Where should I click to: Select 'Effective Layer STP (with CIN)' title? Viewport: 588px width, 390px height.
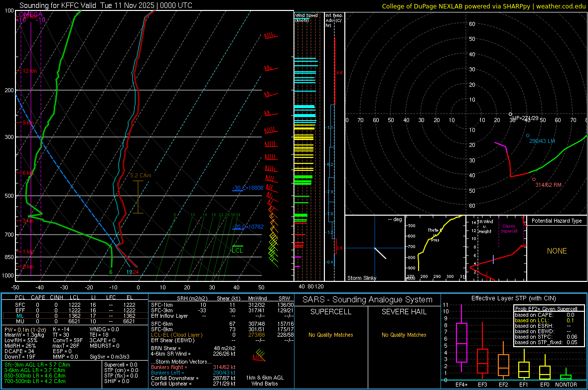coord(513,298)
